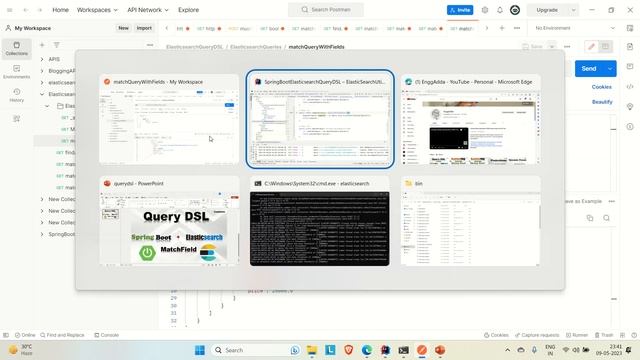
Task: Open the Explore menu item
Action: 189,10
